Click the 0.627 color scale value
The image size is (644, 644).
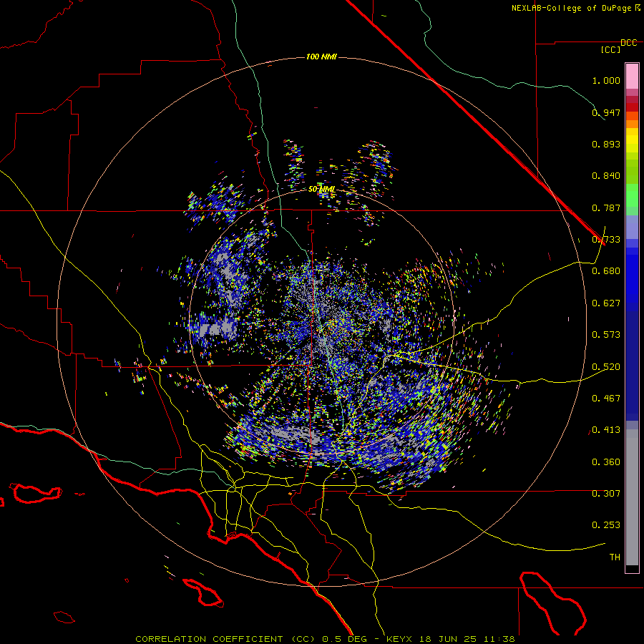(606, 303)
